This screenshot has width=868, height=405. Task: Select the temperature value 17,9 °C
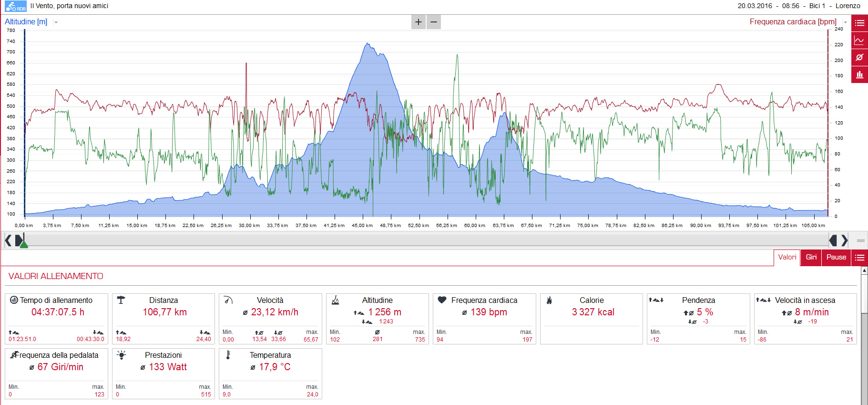coord(275,367)
